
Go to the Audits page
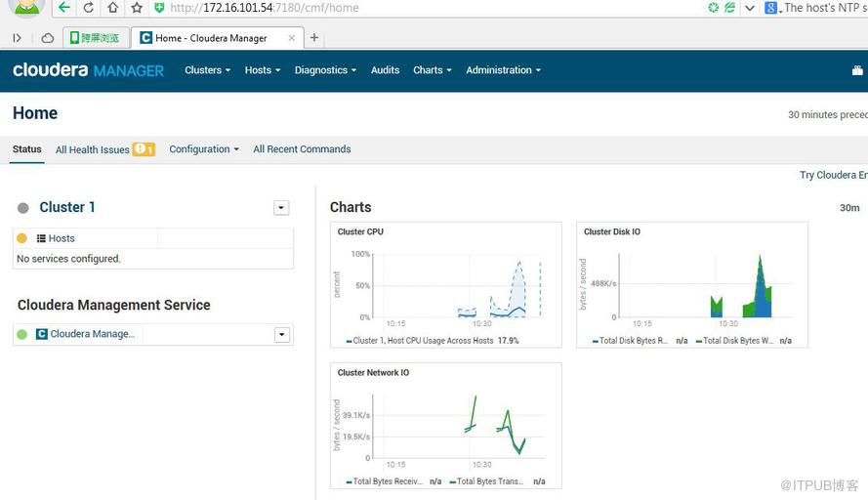coord(385,70)
